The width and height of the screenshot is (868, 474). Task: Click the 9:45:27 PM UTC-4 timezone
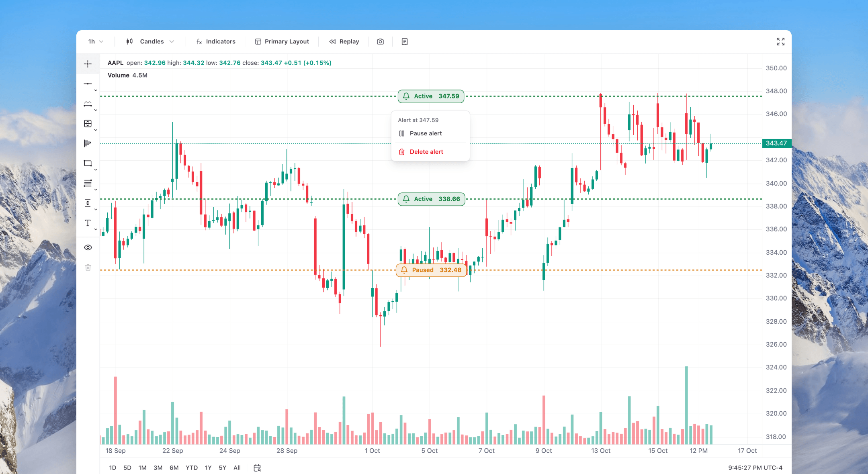click(x=755, y=468)
